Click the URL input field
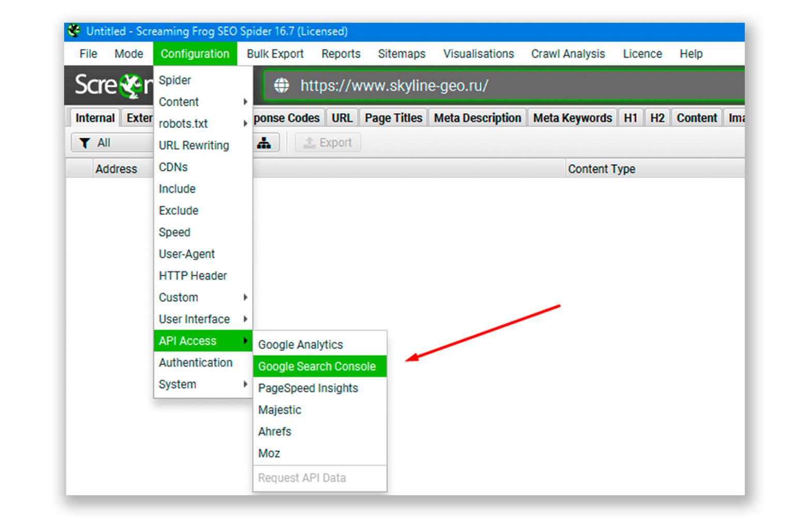 pyautogui.click(x=504, y=85)
